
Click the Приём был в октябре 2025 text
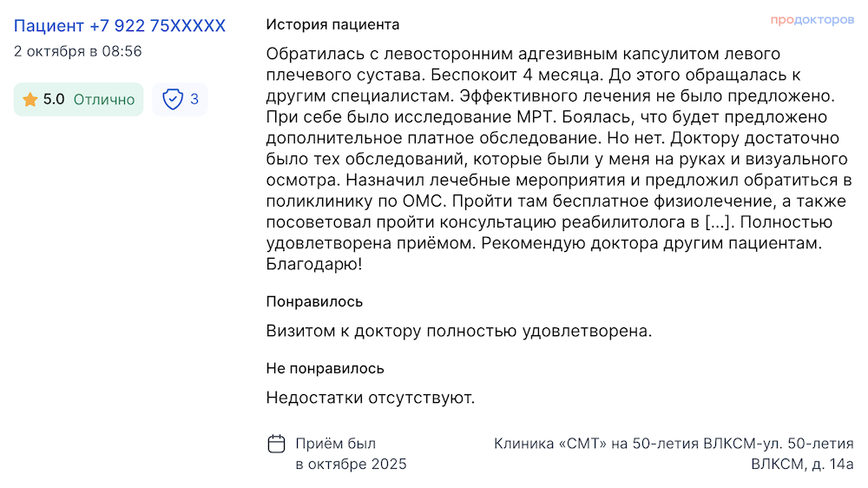[351, 453]
